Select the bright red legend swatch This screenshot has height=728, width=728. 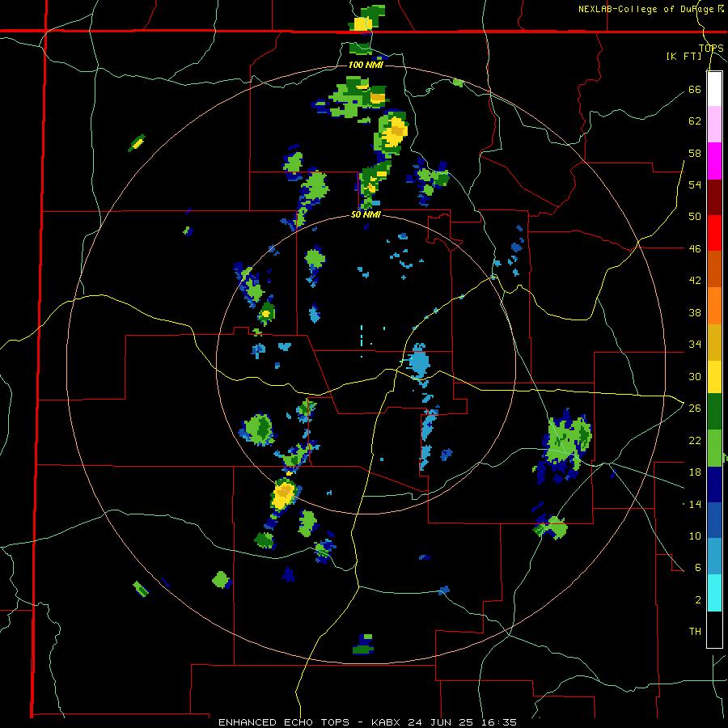714,233
